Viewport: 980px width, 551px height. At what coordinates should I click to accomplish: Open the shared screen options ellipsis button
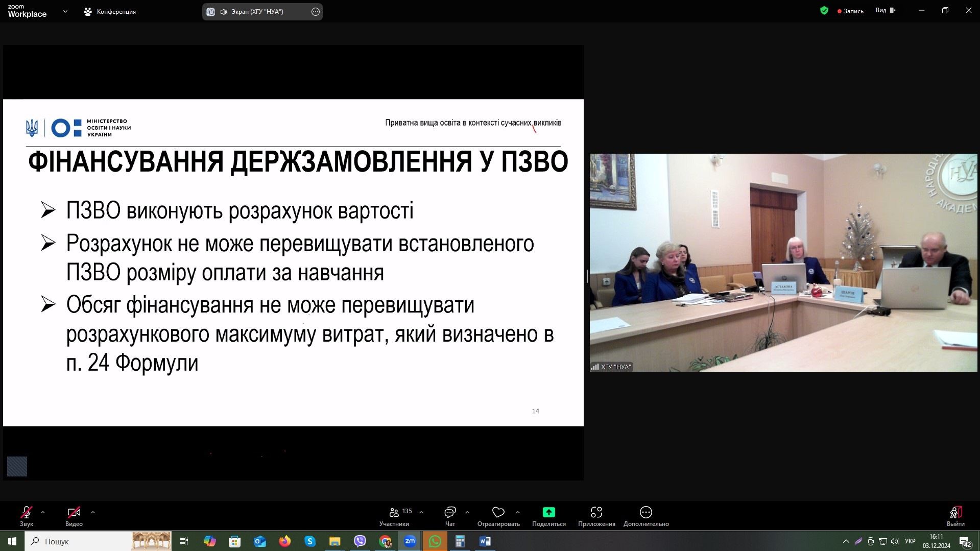(x=316, y=12)
